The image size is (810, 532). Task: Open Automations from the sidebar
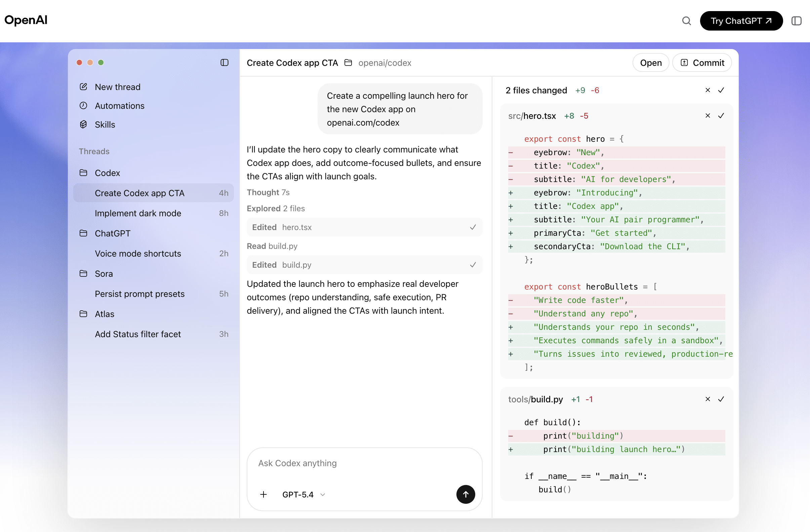tap(119, 106)
